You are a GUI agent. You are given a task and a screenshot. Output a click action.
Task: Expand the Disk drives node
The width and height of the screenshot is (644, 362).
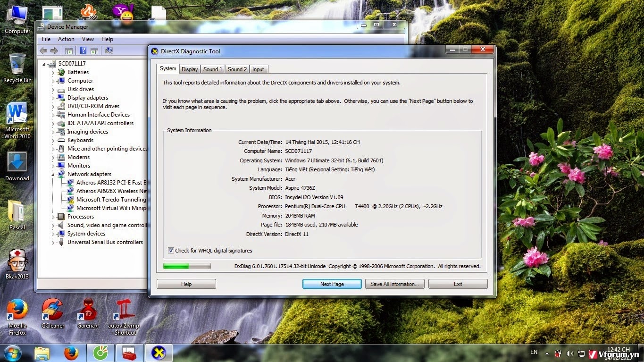click(x=53, y=89)
